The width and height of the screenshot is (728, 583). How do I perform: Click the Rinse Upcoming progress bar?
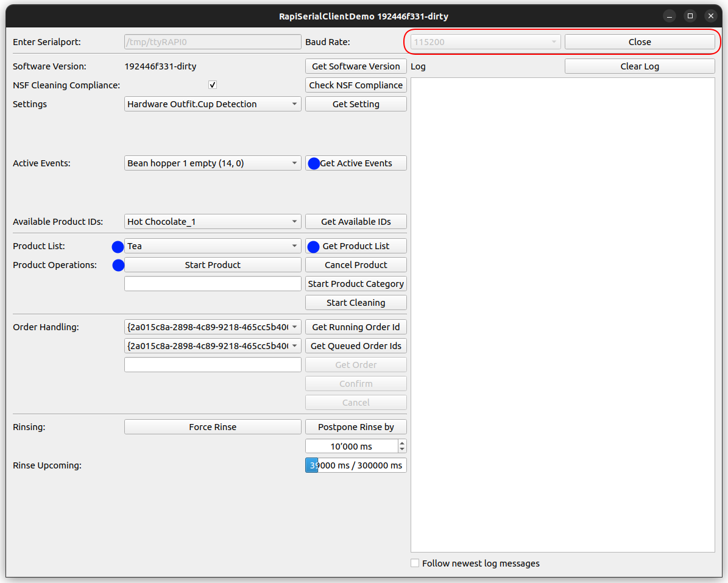pyautogui.click(x=356, y=465)
